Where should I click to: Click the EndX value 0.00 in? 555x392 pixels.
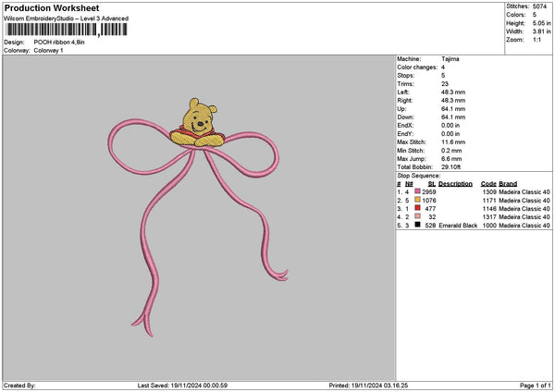point(450,126)
